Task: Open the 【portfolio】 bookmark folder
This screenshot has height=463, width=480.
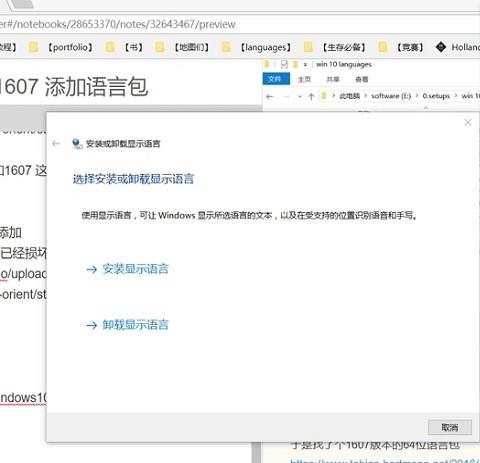Action: coord(61,47)
